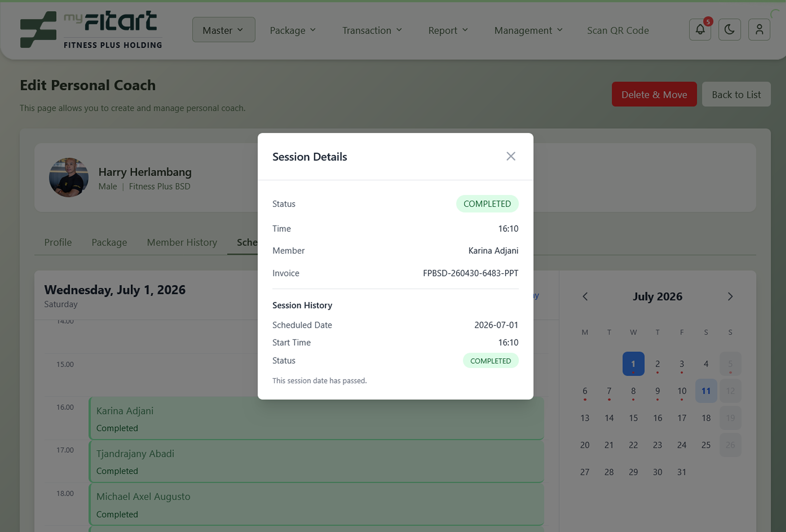Click Harry Herlambang's profile photo
The height and width of the screenshot is (532, 786).
click(69, 178)
